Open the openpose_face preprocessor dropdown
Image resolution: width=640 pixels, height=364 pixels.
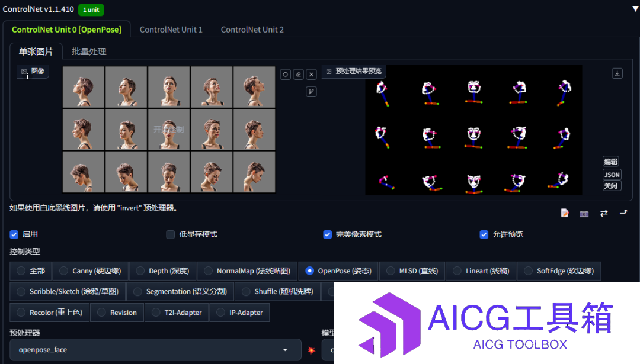pyautogui.click(x=155, y=350)
